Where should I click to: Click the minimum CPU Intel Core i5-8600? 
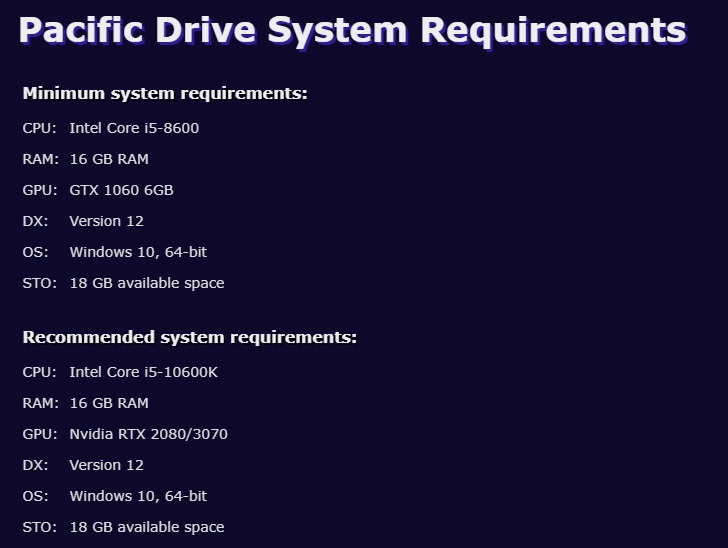(134, 128)
